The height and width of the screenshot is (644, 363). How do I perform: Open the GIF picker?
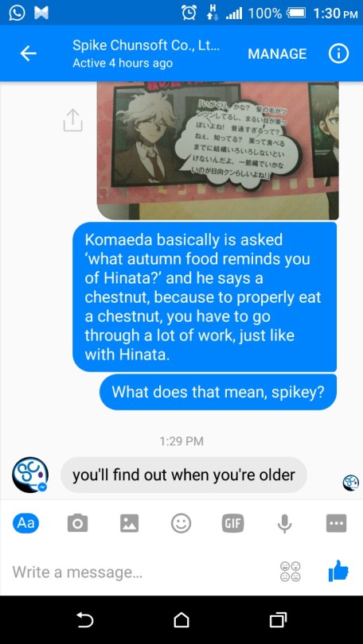tap(232, 524)
